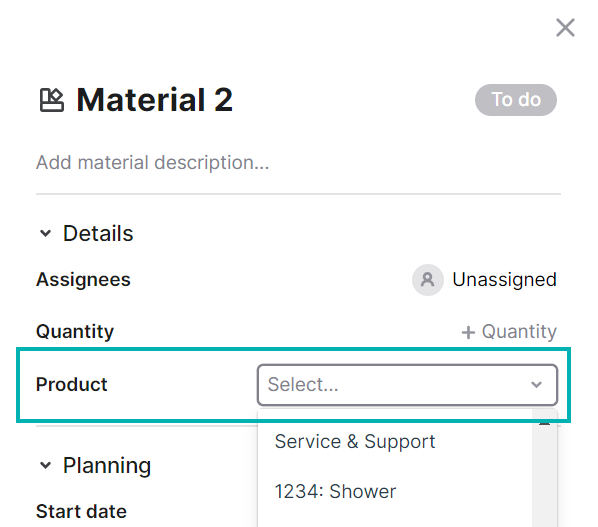This screenshot has width=598, height=527.
Task: Click + Quantity to add quantity
Action: 509,331
